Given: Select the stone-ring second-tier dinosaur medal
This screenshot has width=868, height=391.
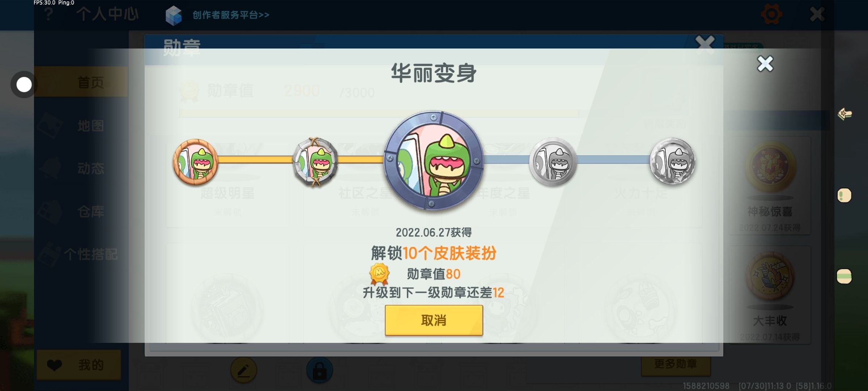Looking at the screenshot, I should pyautogui.click(x=315, y=162).
